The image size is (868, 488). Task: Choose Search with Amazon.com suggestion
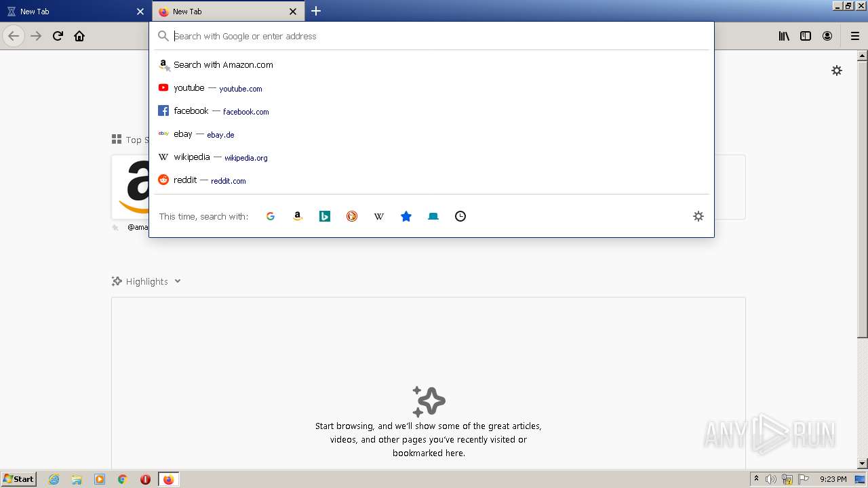tap(432, 65)
